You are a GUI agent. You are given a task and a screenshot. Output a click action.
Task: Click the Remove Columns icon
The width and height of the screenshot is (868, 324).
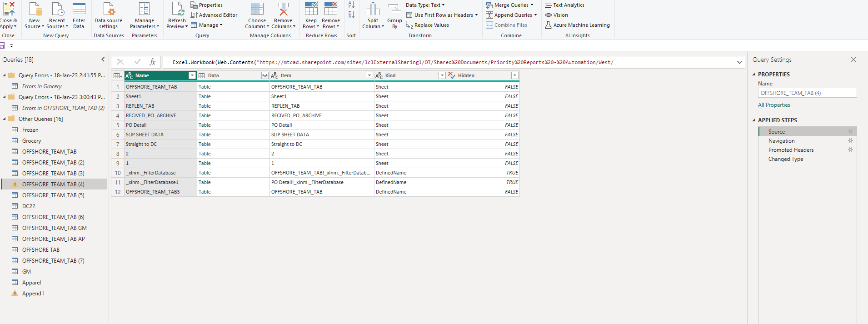click(x=283, y=9)
